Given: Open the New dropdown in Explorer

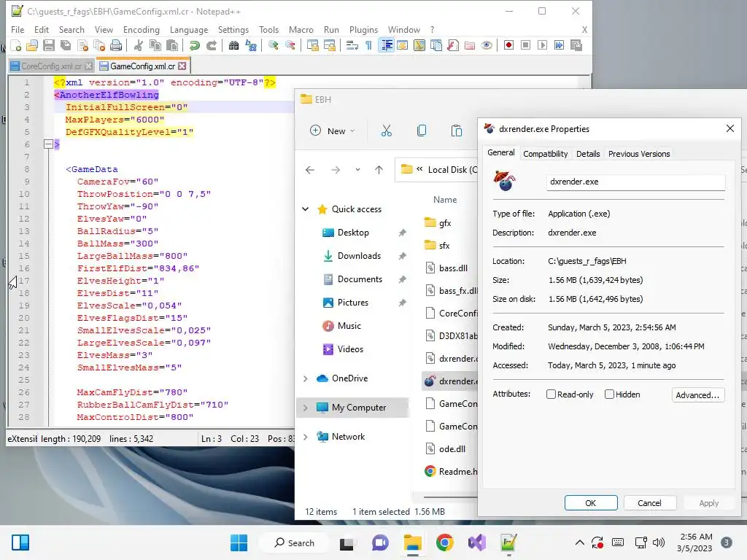Looking at the screenshot, I should [x=332, y=131].
